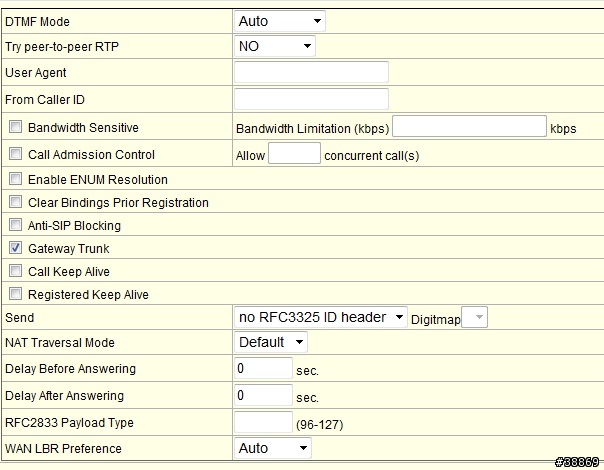Open the Digitmap dropdown

475,317
